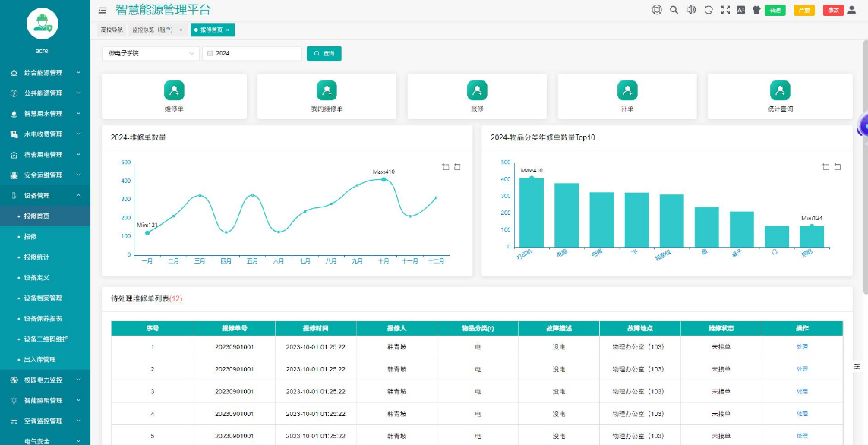Image resolution: width=868 pixels, height=445 pixels.
Task: Toggle the hamburger sidebar collapse icon
Action: click(x=102, y=10)
